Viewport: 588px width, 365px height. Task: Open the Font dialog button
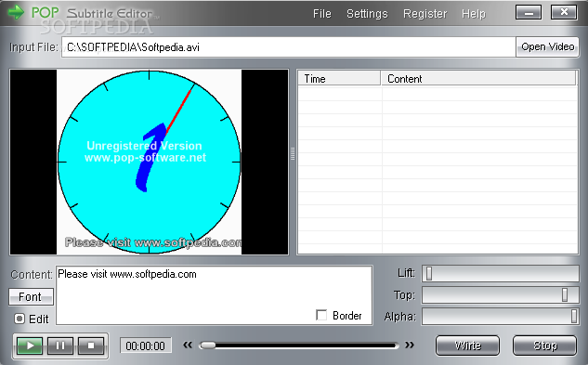coord(31,296)
